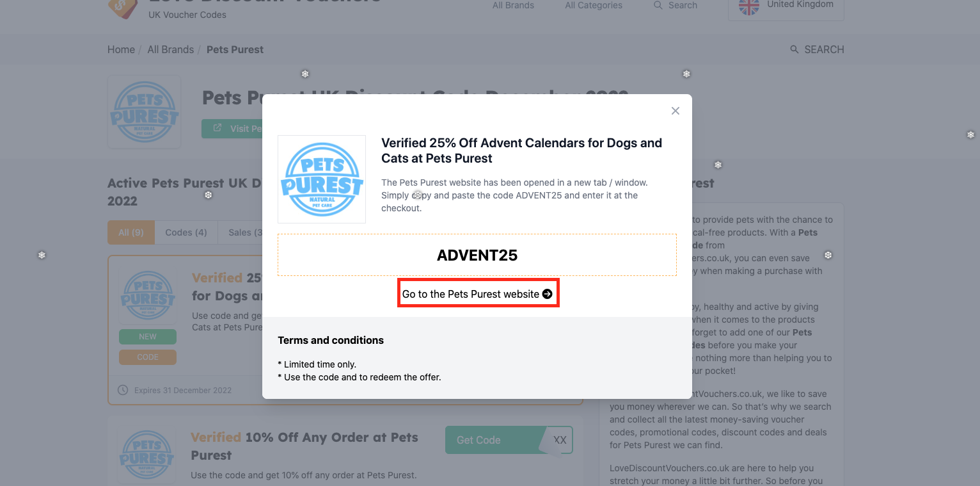The height and width of the screenshot is (486, 980).
Task: Click the search magnifier icon in header
Action: pos(658,5)
